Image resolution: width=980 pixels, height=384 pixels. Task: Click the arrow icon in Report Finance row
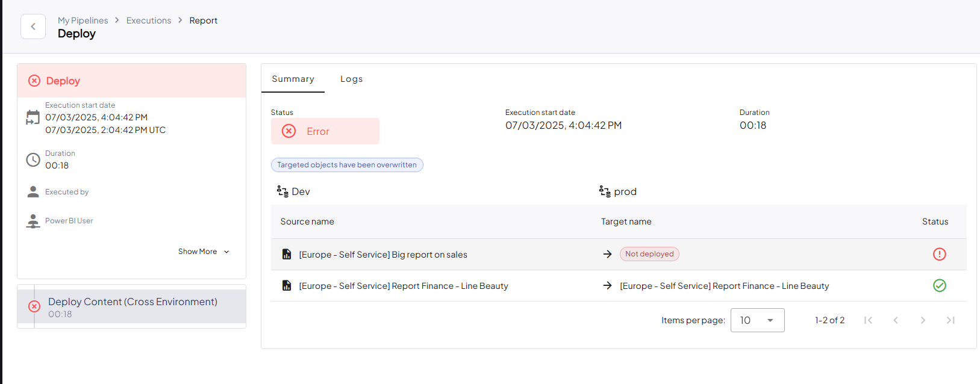[x=607, y=285]
